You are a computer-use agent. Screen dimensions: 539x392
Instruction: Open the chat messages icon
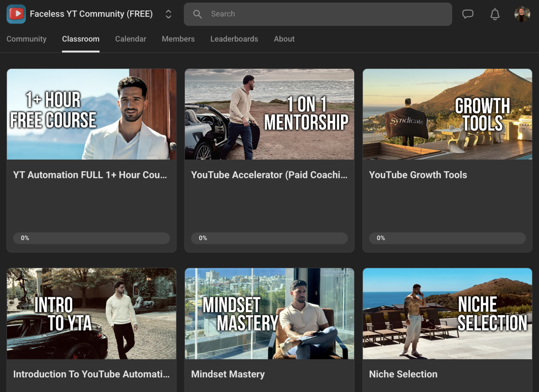pyautogui.click(x=468, y=14)
